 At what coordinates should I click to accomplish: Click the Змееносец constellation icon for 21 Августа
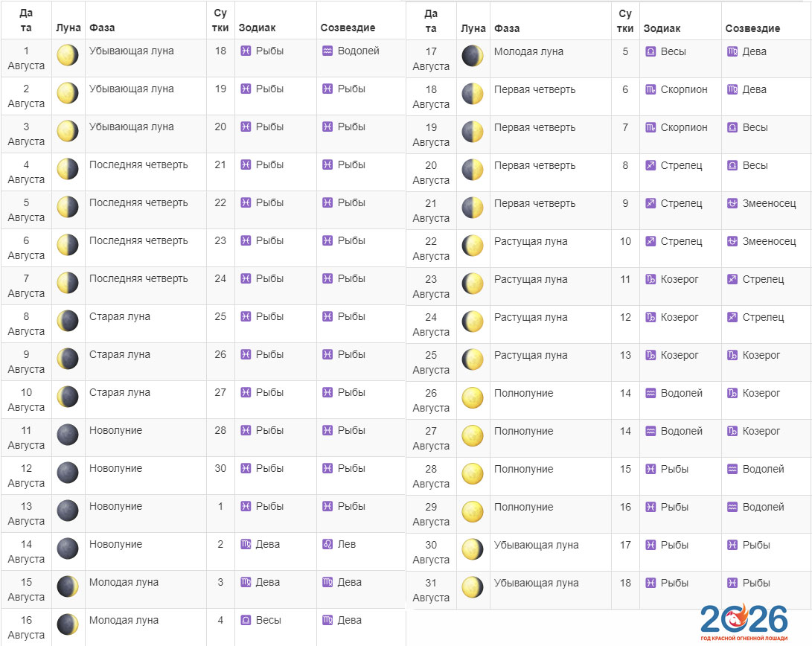732,203
